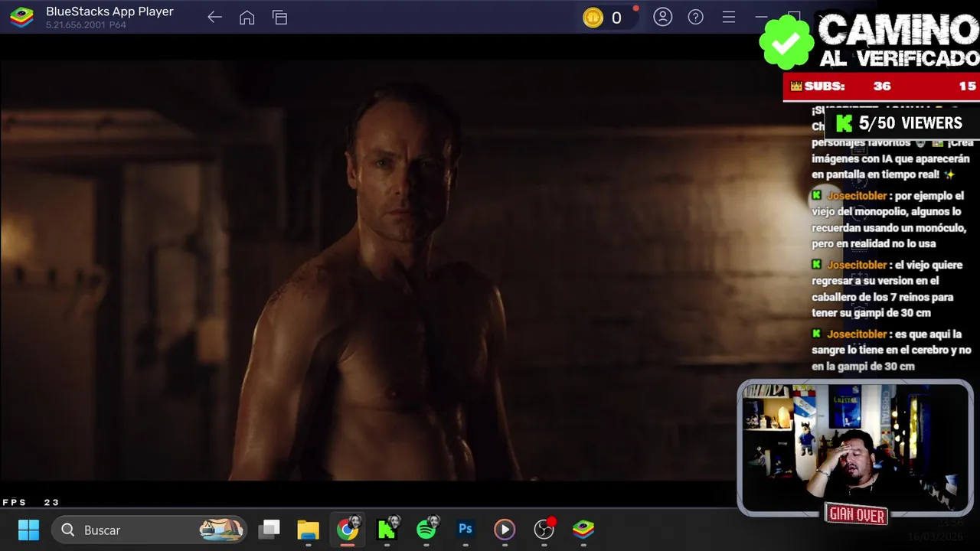980x551 pixels.
Task: Open the Kick app on the taskbar
Action: point(388,528)
